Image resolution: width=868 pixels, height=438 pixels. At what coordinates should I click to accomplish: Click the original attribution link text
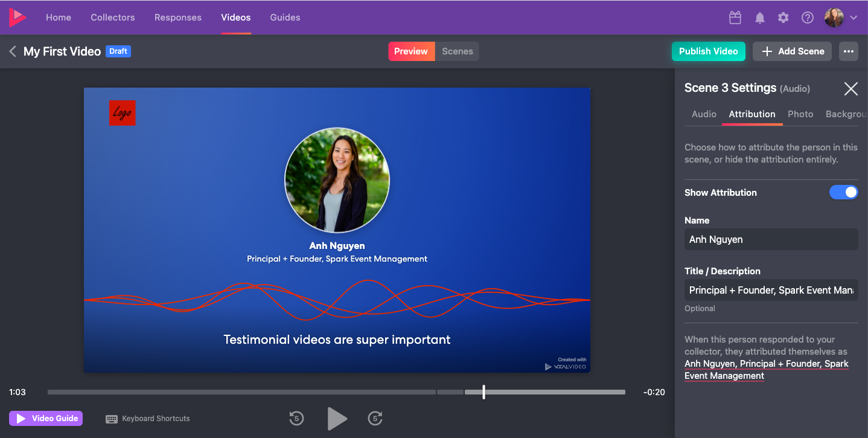point(767,370)
